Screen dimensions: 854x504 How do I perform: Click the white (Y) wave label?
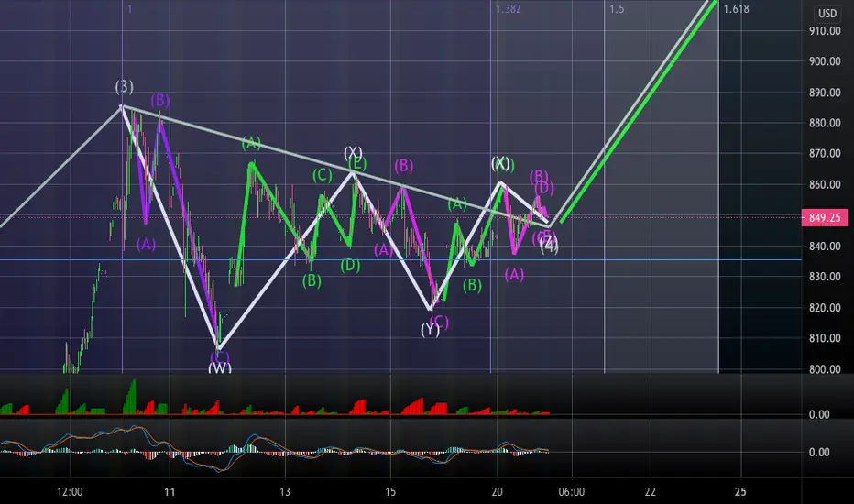click(x=429, y=330)
